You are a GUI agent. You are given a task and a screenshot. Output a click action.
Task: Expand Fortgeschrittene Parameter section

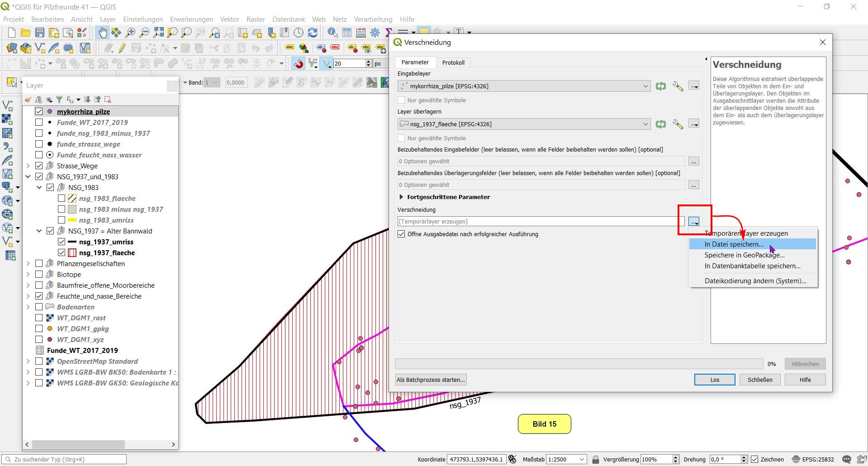401,197
